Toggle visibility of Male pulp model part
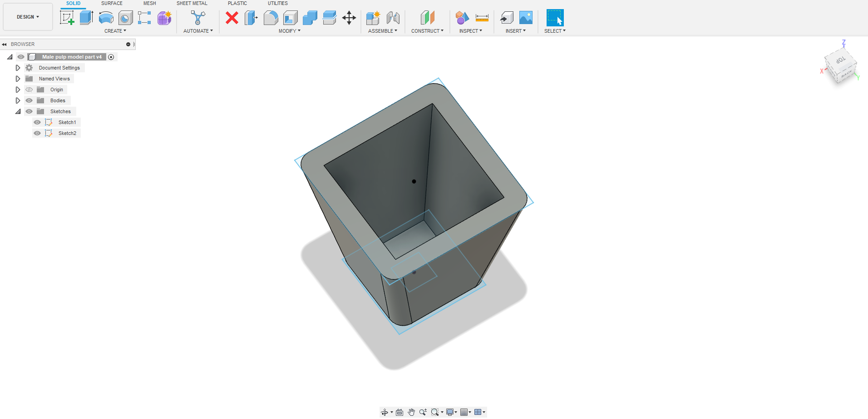 pyautogui.click(x=21, y=57)
